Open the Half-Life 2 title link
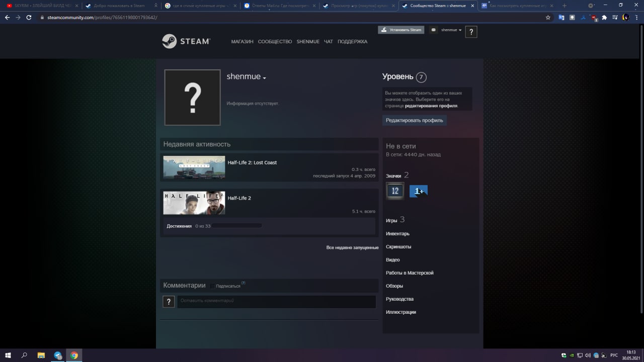Viewport: 644px width, 362px height. pyautogui.click(x=239, y=198)
